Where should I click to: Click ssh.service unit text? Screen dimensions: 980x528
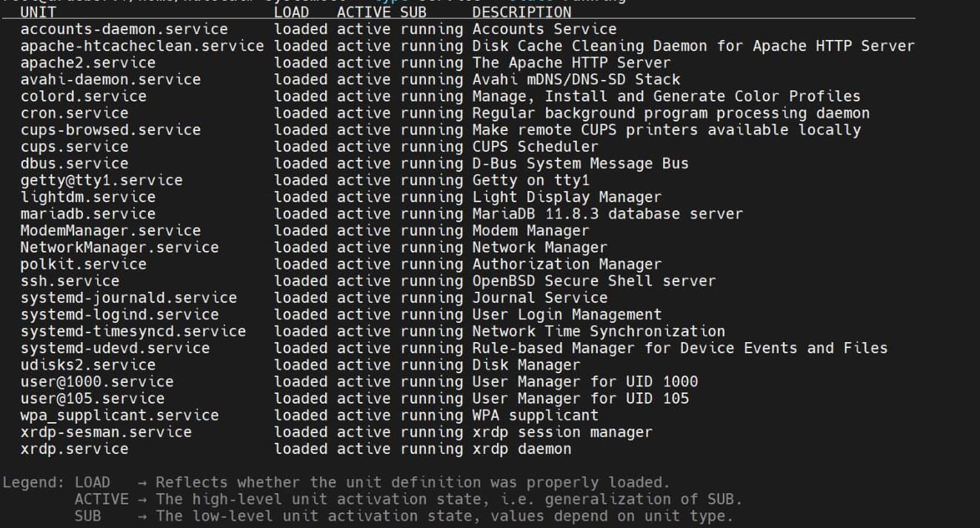(x=70, y=281)
